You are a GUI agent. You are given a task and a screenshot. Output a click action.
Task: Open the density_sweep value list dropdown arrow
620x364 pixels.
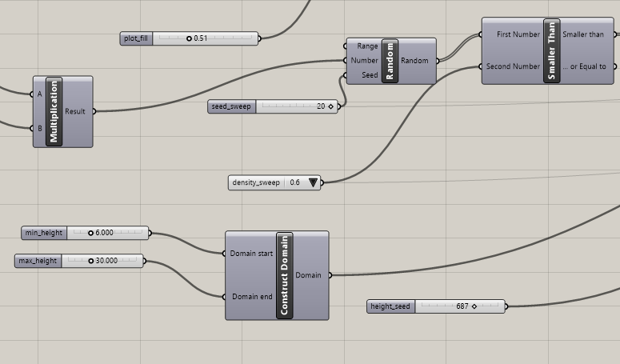tap(313, 182)
